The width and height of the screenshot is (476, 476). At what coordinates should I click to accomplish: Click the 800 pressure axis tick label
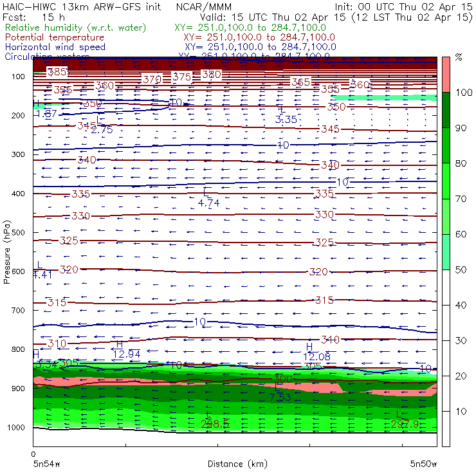(x=18, y=349)
